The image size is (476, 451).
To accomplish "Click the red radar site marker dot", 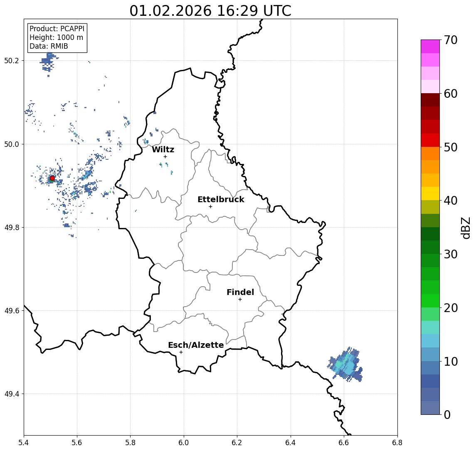I will (x=52, y=178).
